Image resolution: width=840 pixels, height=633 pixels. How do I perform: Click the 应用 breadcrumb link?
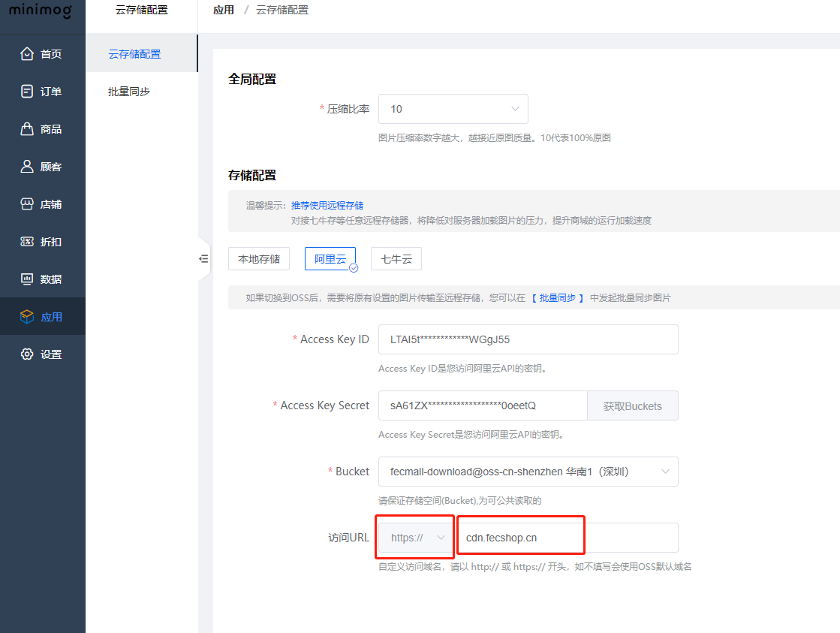(x=224, y=10)
